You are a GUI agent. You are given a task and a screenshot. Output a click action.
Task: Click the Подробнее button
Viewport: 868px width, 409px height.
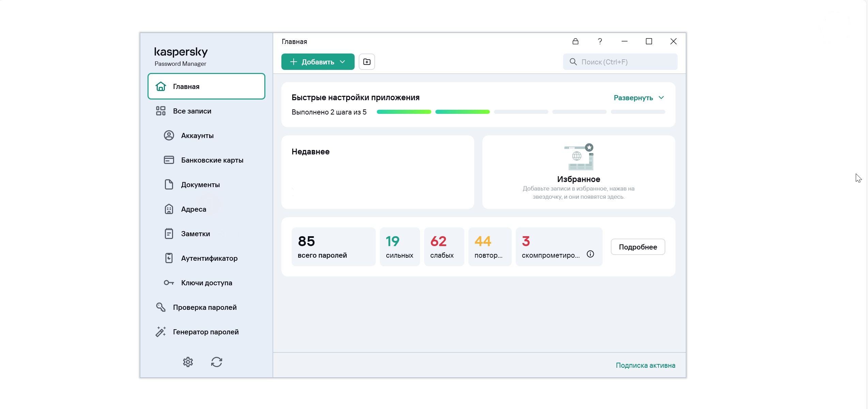coord(638,247)
